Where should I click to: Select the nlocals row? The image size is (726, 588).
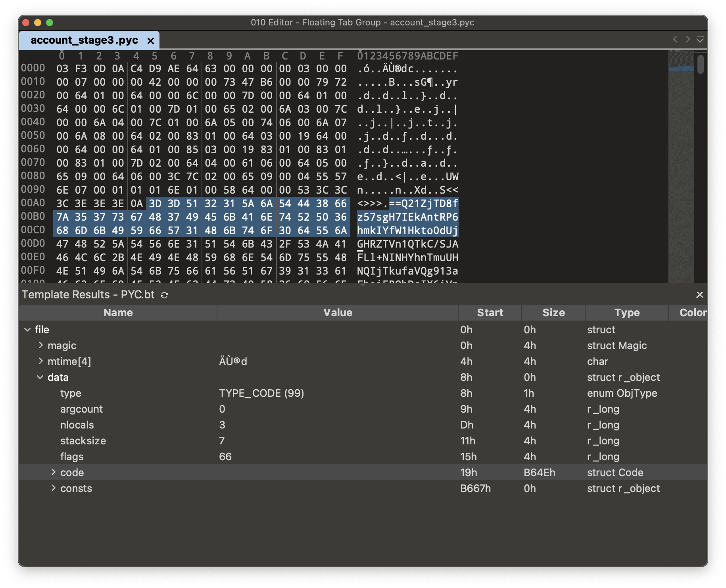point(363,425)
